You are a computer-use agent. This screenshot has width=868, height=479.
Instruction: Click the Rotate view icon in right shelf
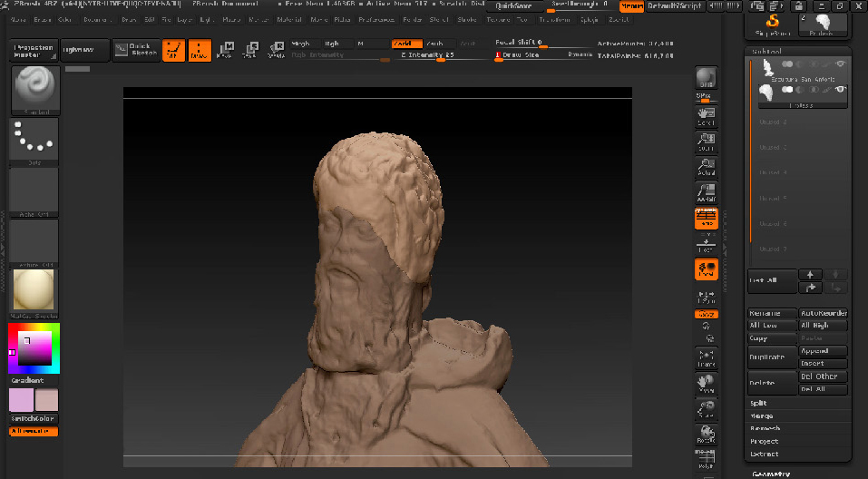pos(706,435)
